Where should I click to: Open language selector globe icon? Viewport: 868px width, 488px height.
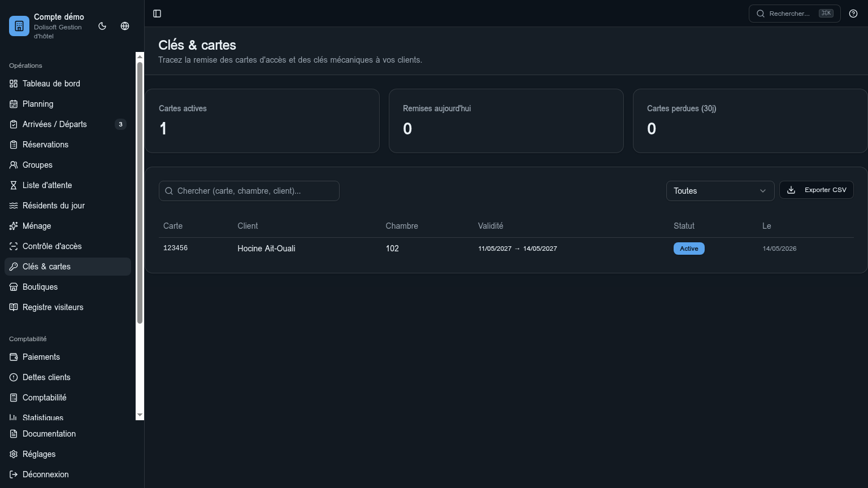(125, 26)
